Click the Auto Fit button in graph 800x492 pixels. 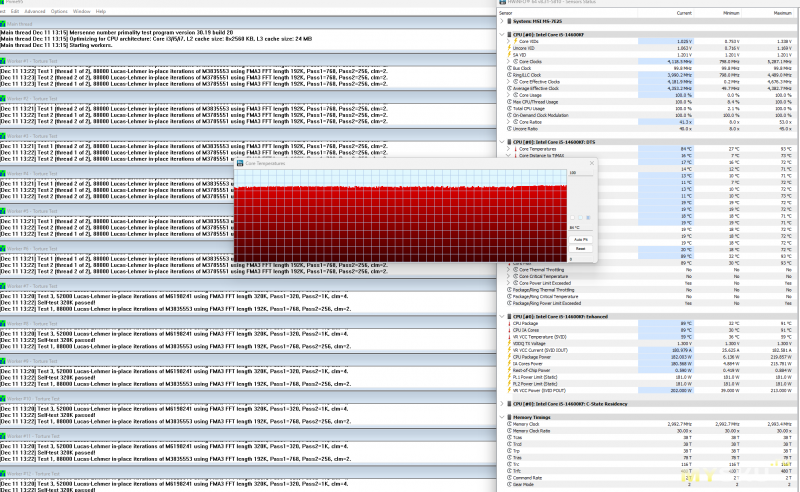[x=578, y=239]
